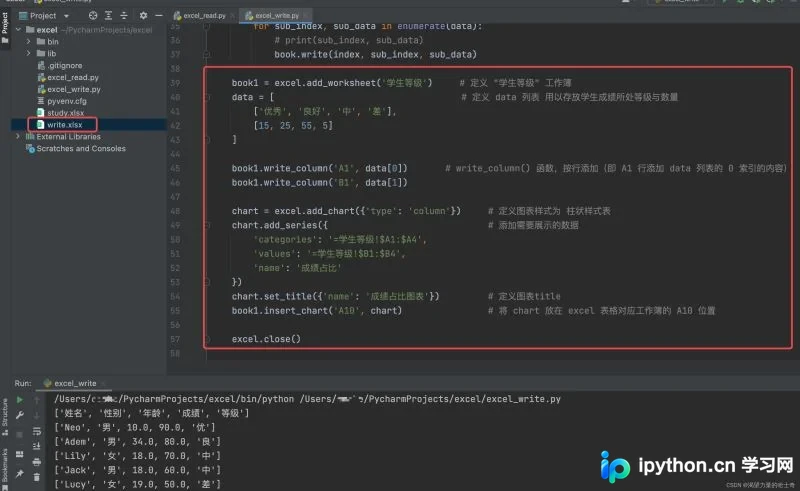Click expand all icon in Project toolbar
This screenshot has height=491, width=800.
coord(108,16)
